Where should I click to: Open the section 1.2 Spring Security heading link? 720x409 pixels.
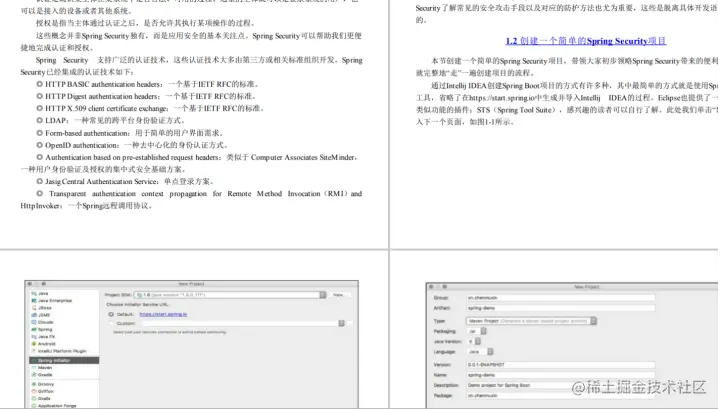[585, 41]
